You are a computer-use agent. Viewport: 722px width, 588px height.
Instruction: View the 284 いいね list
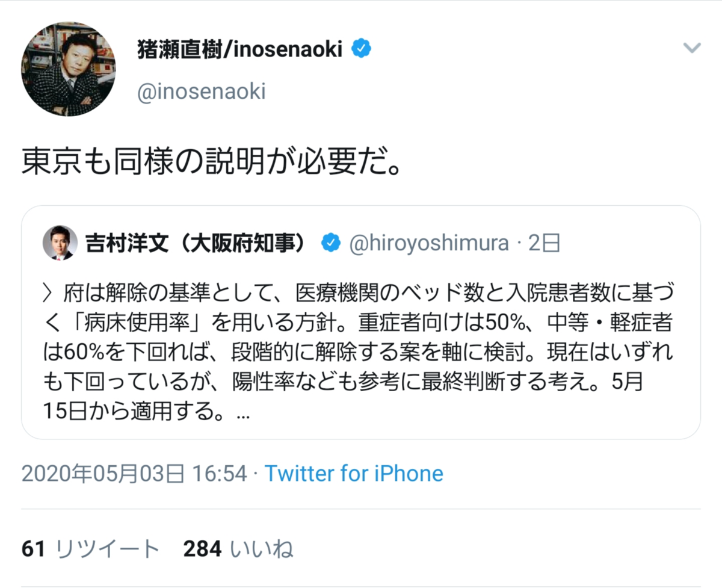pos(238,549)
